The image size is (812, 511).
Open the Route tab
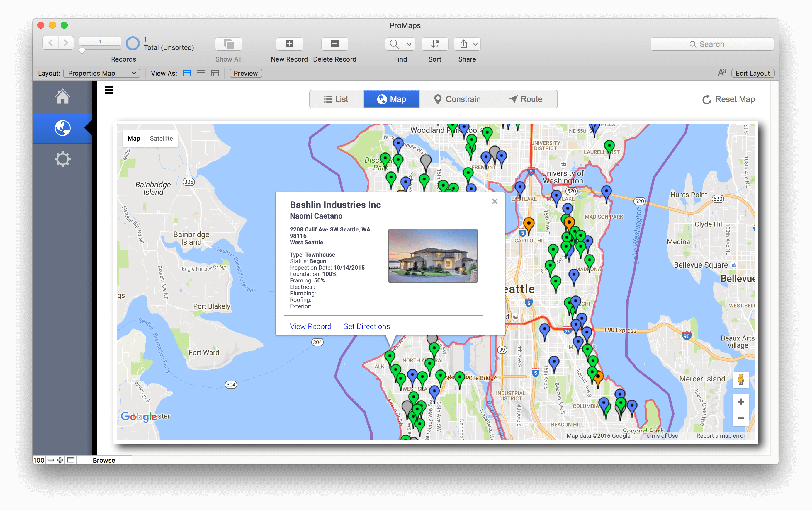coord(526,99)
